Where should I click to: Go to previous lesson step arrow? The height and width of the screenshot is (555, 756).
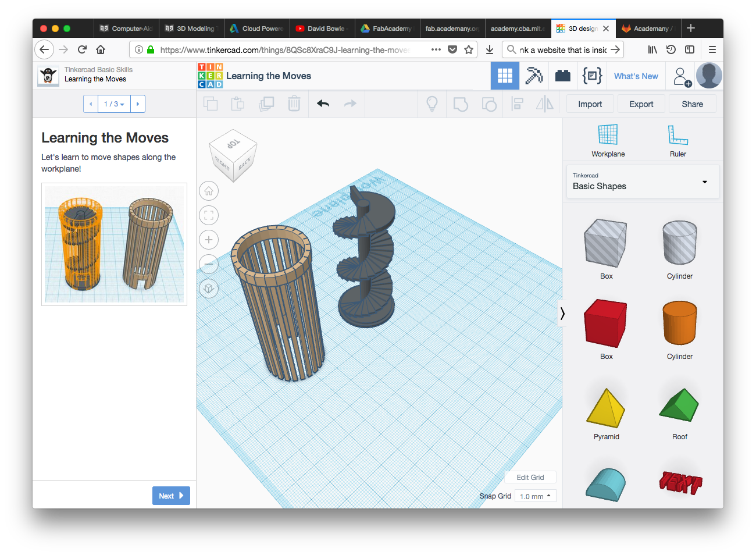(91, 104)
